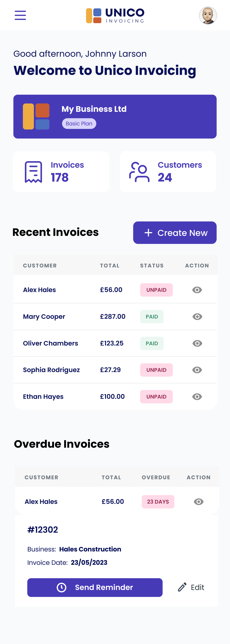Screen dimensions: 230x644
Task: Open the Customers 24 summary card
Action: pyautogui.click(x=168, y=172)
